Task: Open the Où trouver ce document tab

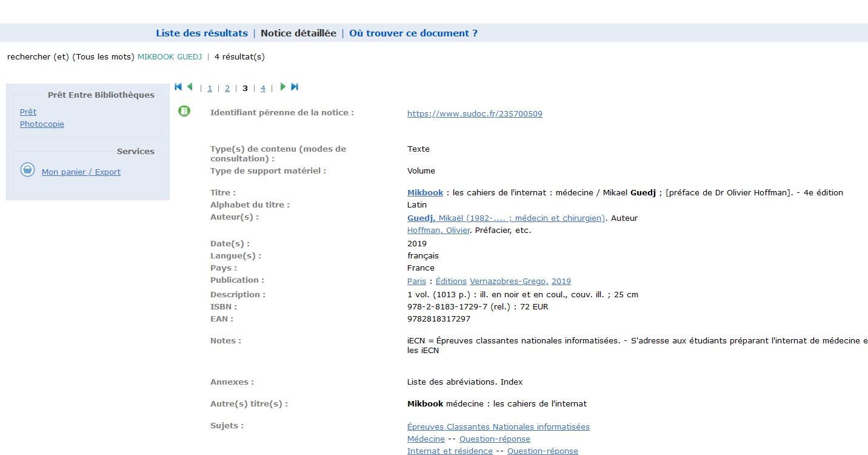Action: click(413, 33)
